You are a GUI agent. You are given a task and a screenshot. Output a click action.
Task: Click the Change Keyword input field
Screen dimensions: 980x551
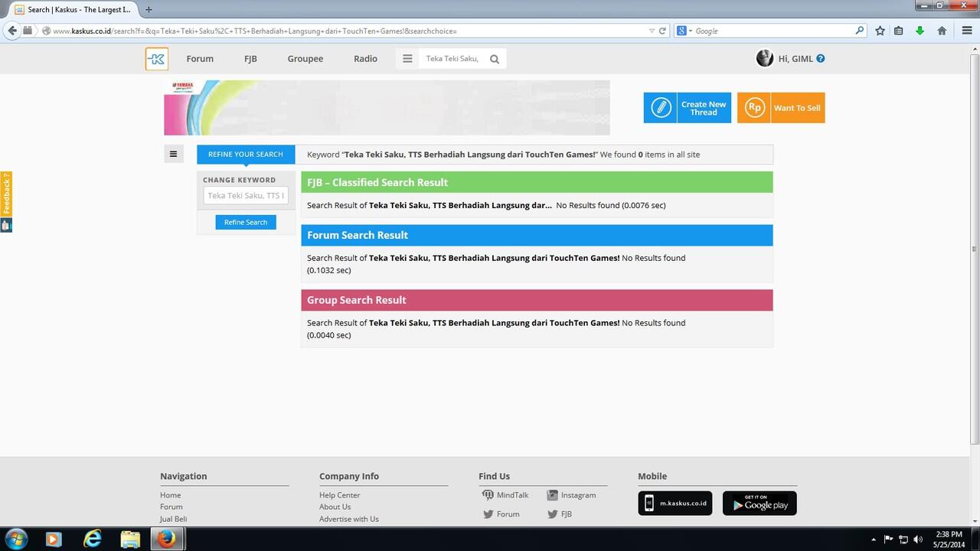(x=246, y=195)
